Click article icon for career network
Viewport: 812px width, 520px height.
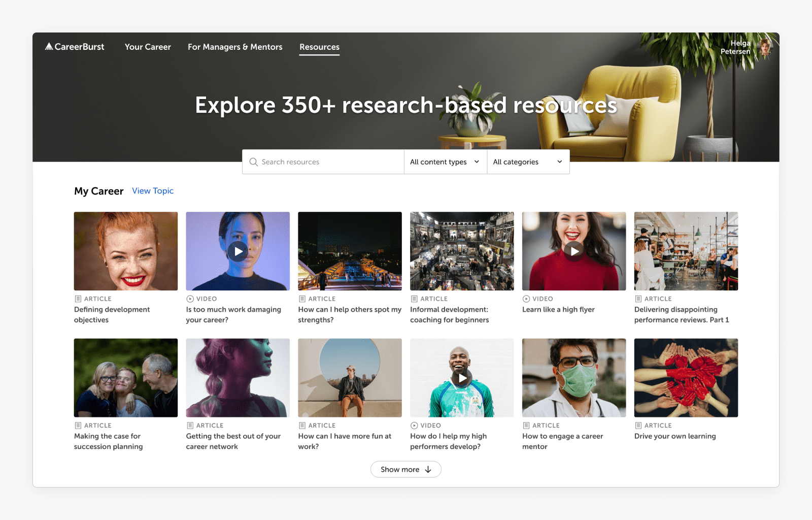tap(190, 426)
